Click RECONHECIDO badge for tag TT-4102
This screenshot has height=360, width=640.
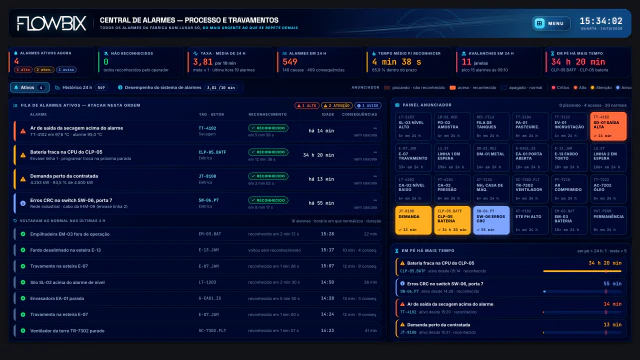tap(268, 128)
